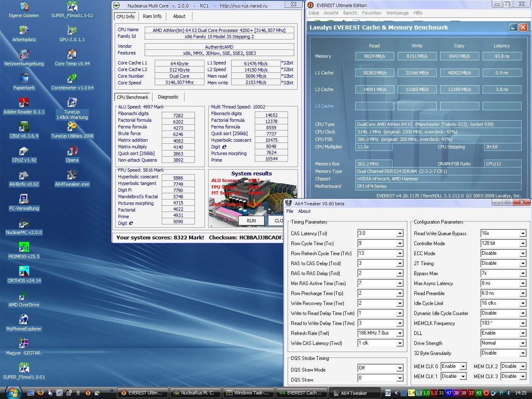Open A64Info v0.62 desktop icon
This screenshot has width=532, height=399.
tap(24, 179)
